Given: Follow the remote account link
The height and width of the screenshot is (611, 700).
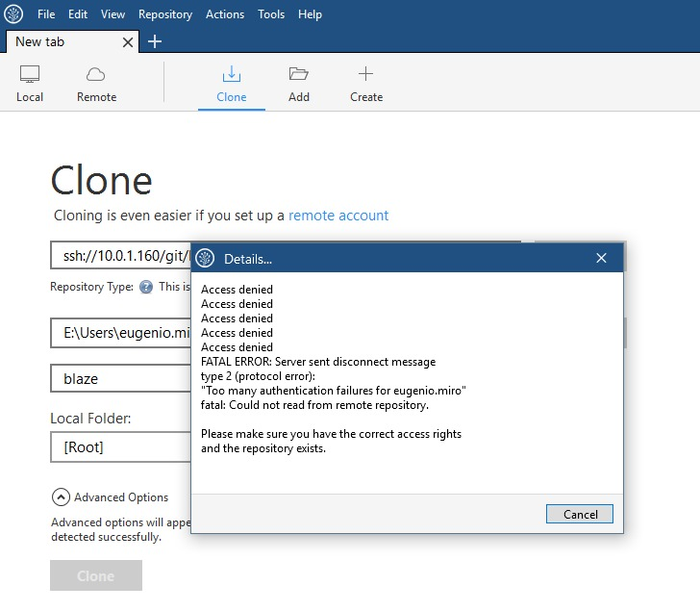Looking at the screenshot, I should pyautogui.click(x=338, y=216).
